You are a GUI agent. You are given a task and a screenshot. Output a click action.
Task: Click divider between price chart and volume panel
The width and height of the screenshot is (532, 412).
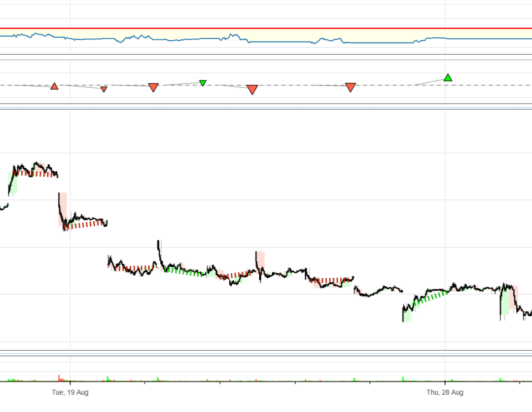266,352
